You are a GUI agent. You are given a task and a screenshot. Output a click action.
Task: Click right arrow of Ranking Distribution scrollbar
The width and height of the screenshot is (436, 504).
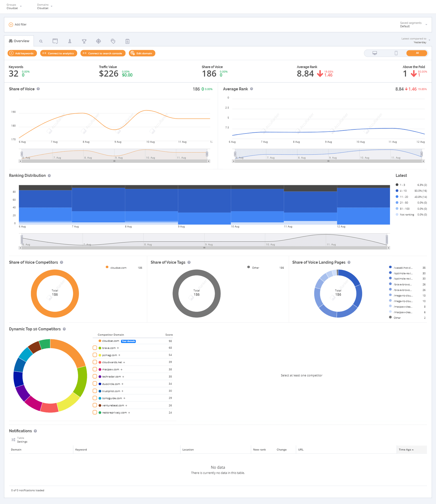pos(389,248)
